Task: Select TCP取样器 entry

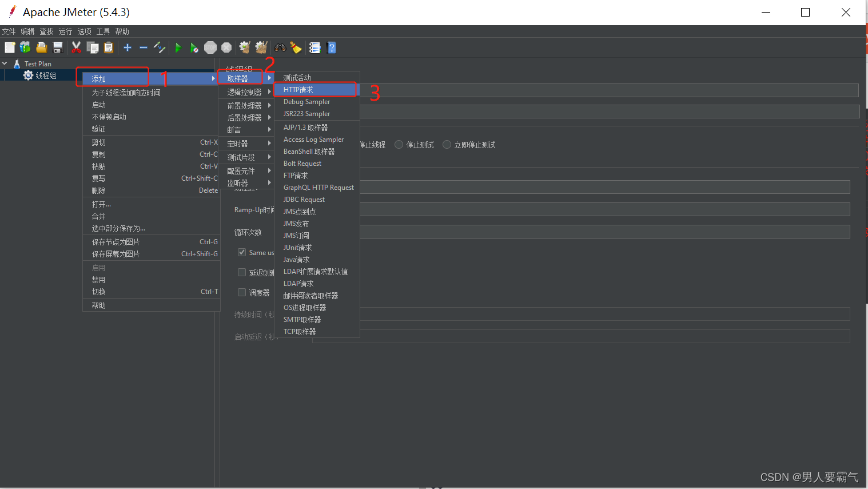Action: click(317, 332)
